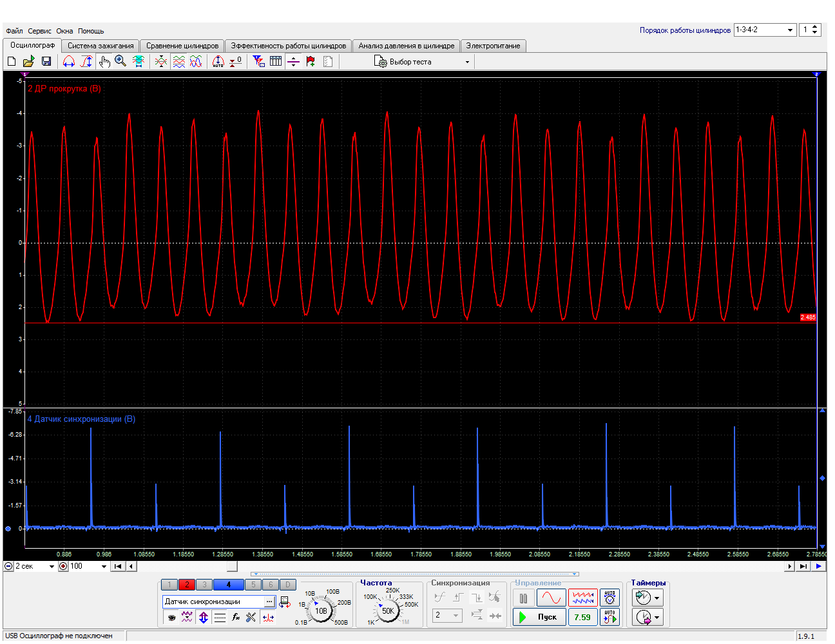Click the cyan fit-waveform toolbar icon
This screenshot has height=644, width=835.
point(138,62)
